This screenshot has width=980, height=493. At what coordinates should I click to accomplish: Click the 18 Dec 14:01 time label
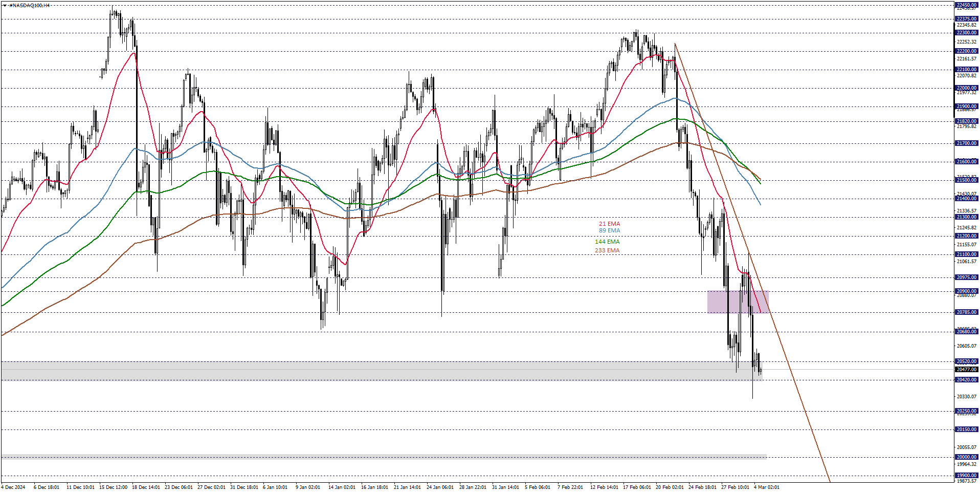click(146, 487)
